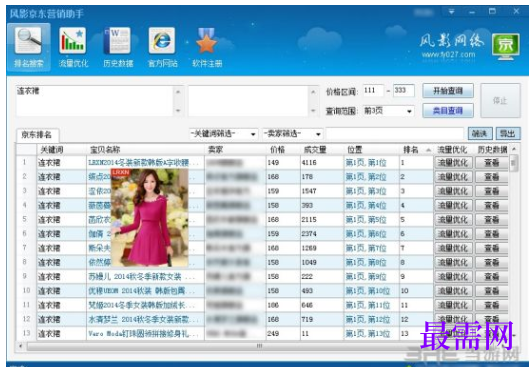Sort by the 卖家 column header
This screenshot has height=367, width=532.
pos(235,150)
